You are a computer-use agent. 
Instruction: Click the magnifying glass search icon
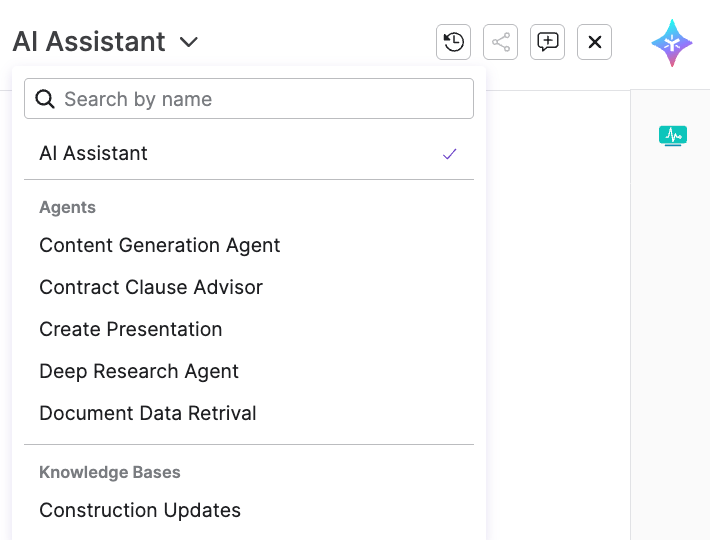[x=45, y=99]
